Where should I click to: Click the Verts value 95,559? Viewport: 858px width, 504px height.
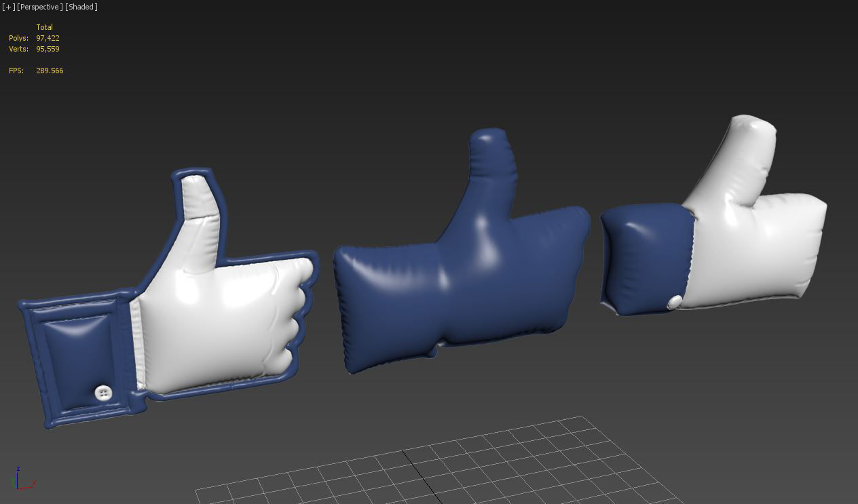point(48,49)
